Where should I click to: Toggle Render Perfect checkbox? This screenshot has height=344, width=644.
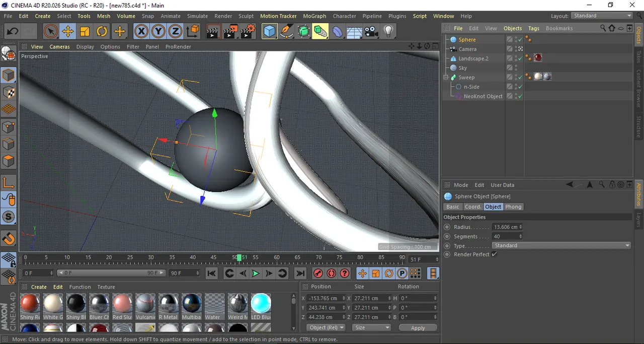(x=495, y=254)
